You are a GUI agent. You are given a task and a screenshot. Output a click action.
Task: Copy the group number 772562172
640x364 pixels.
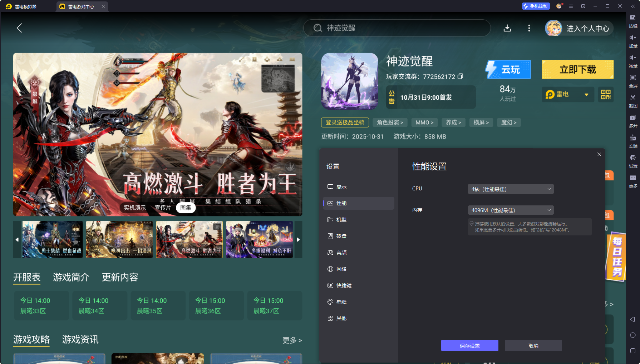coord(460,76)
